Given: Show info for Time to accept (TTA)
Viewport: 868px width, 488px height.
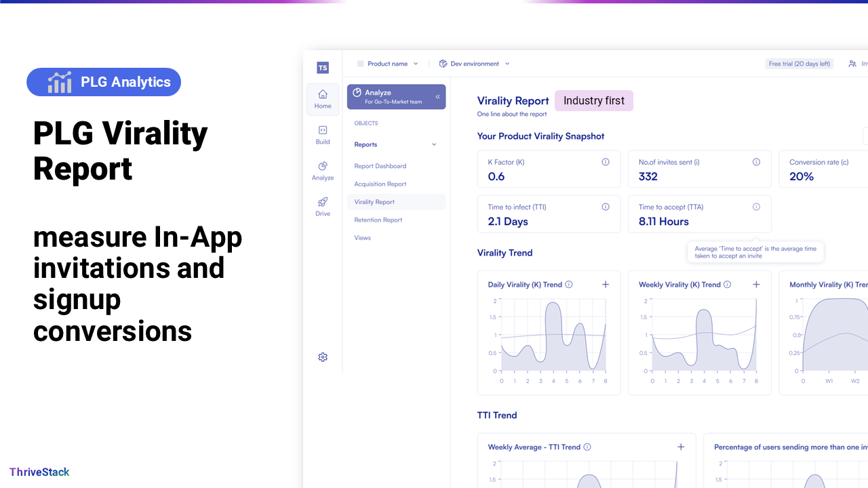Looking at the screenshot, I should click(x=756, y=207).
